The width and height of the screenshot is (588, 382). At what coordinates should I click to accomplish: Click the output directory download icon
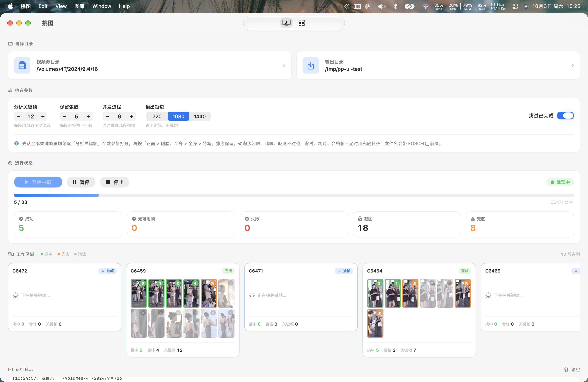(311, 66)
